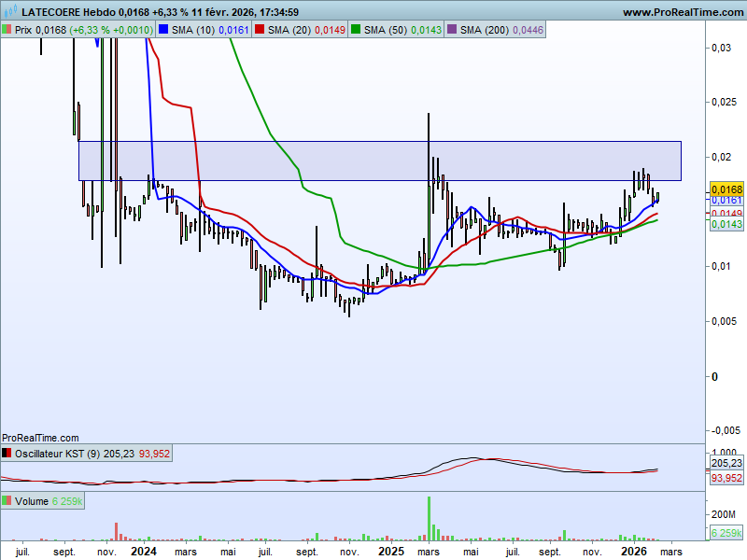The image size is (747, 560).
Task: Click the +6,33 % change in header
Action: [170, 12]
